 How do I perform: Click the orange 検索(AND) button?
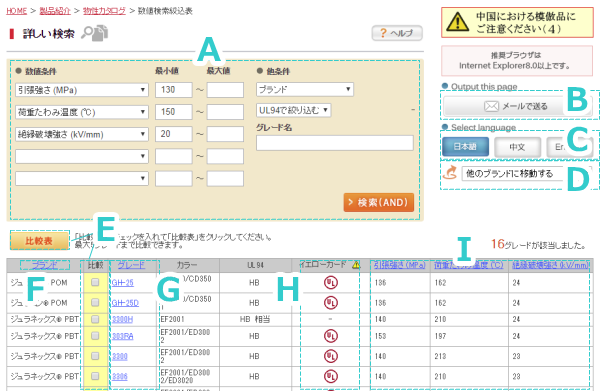379,202
